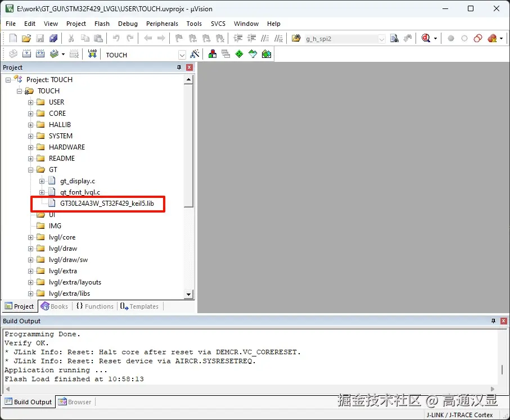Collapse the Project: TOUCH root node
510x420 pixels.
click(x=8, y=80)
